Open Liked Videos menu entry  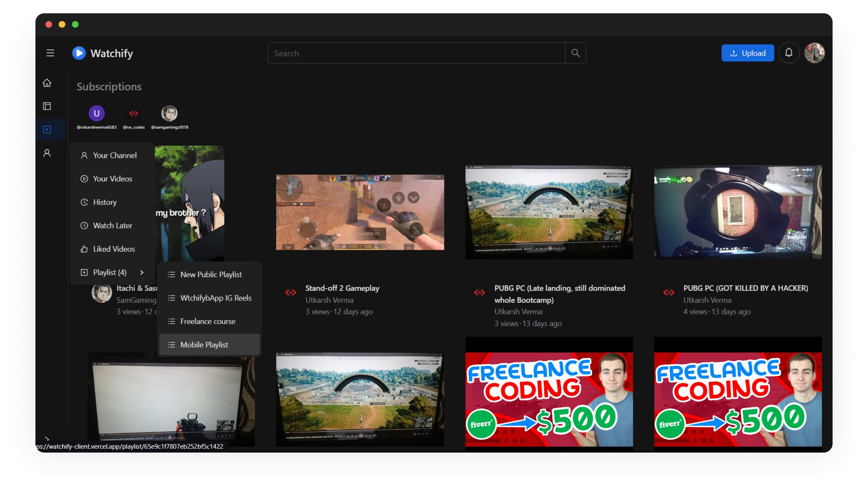(112, 249)
